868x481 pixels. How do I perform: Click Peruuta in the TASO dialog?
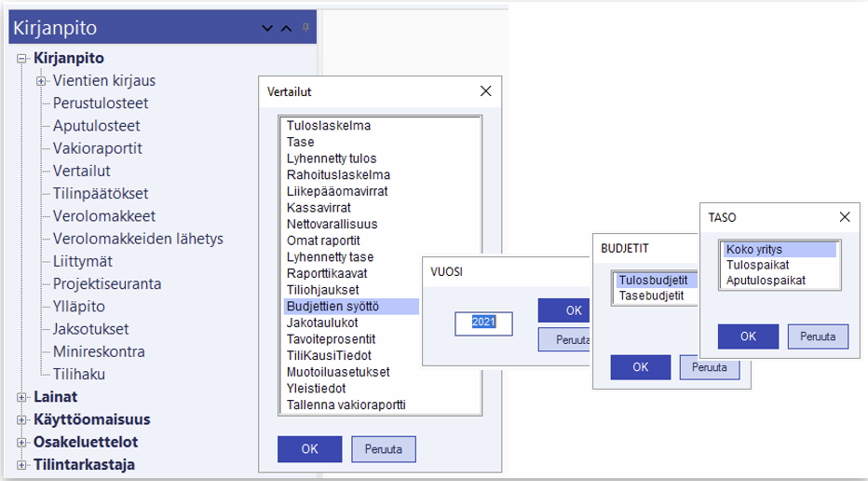[818, 337]
